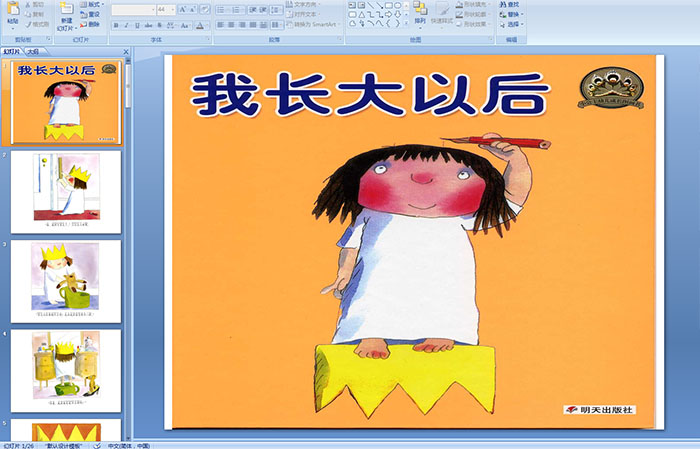Viewport: 700px width, 449px height.
Task: Click the increase indent level icon
Action: coord(263,10)
